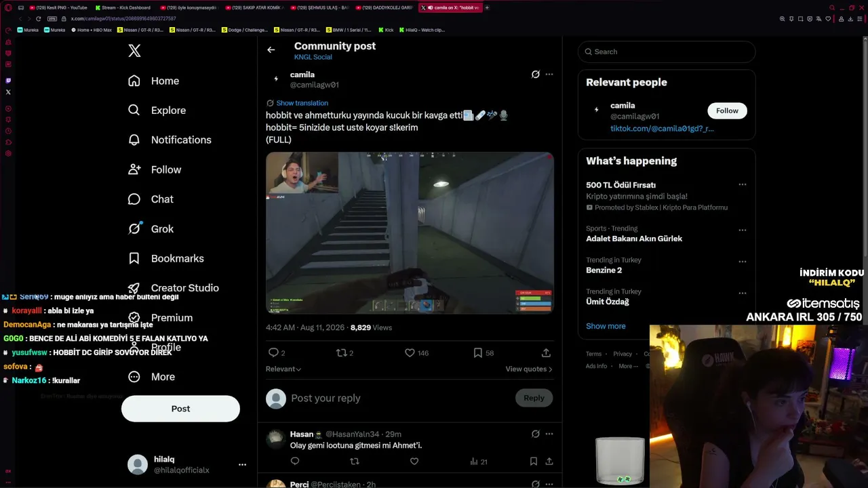Viewport: 868px width, 488px height.
Task: Share camila's post with the share icon
Action: (546, 352)
